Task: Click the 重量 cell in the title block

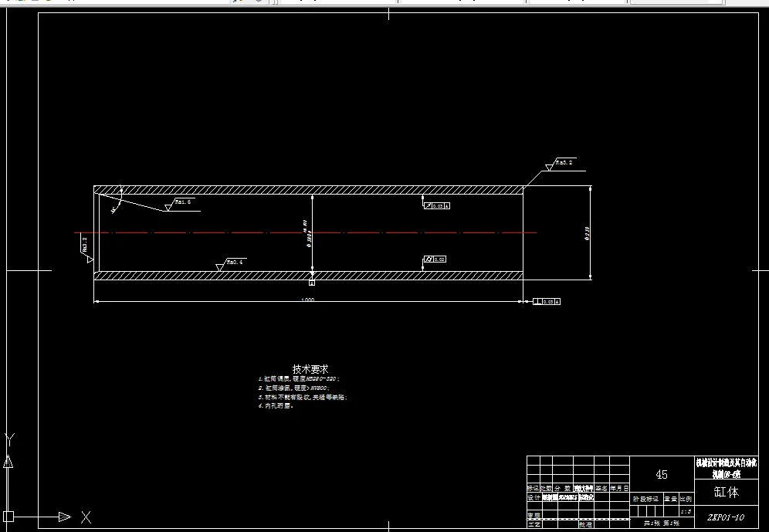Action: coord(670,499)
